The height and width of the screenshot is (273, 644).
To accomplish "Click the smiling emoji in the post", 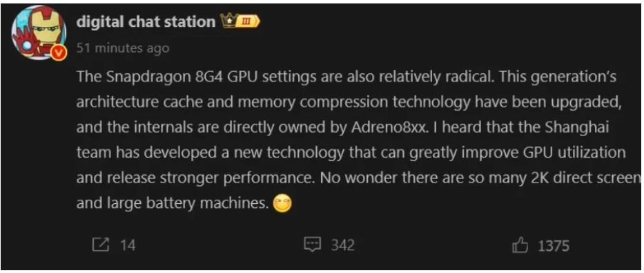I will pos(282,203).
